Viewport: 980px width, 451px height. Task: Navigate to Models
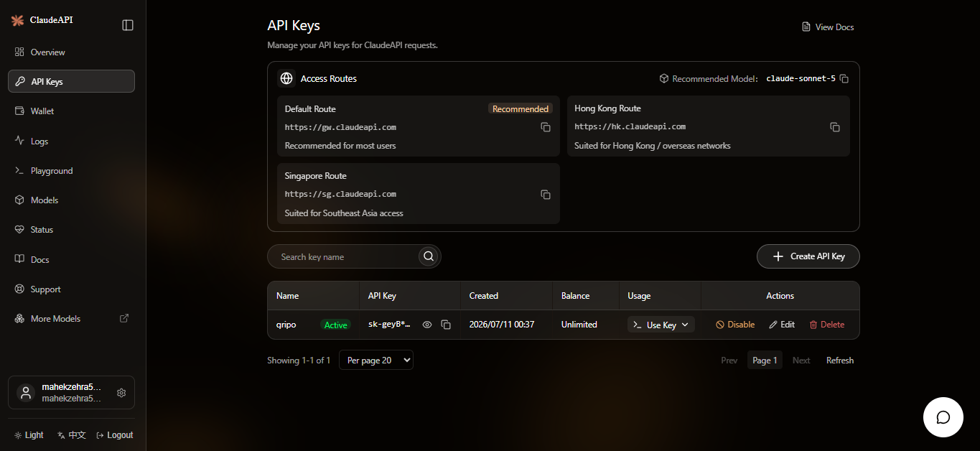[x=71, y=200]
